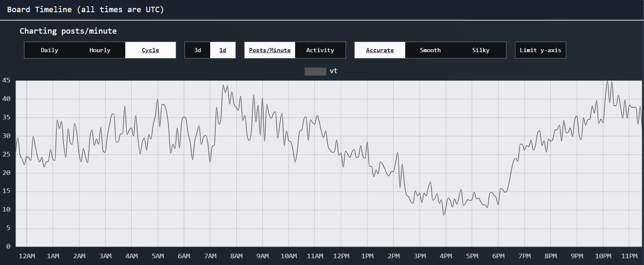Click the Limit y-axis button

click(540, 50)
